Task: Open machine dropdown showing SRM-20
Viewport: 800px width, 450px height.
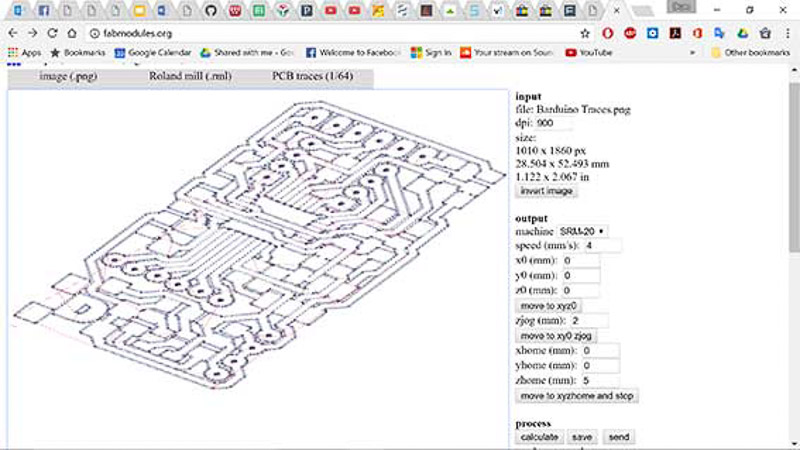Action: pos(582,231)
